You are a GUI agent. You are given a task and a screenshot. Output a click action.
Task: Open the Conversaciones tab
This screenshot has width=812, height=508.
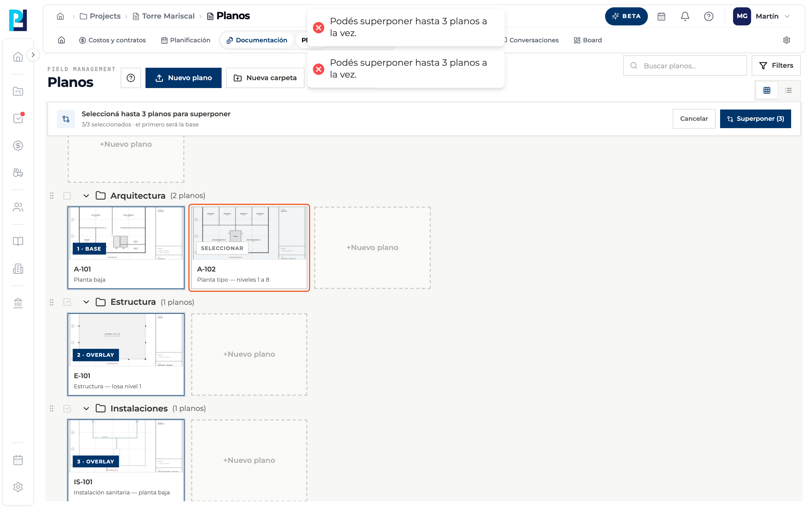click(531, 40)
